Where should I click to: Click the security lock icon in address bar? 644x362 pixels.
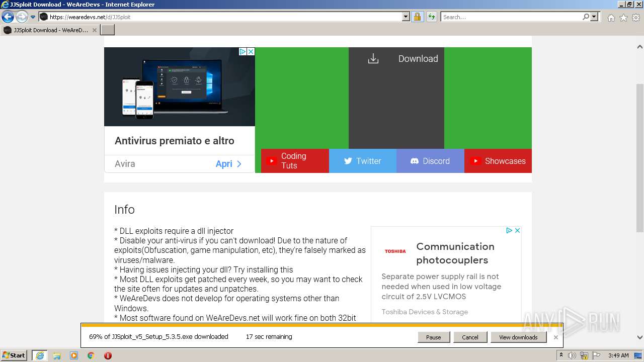pyautogui.click(x=417, y=17)
